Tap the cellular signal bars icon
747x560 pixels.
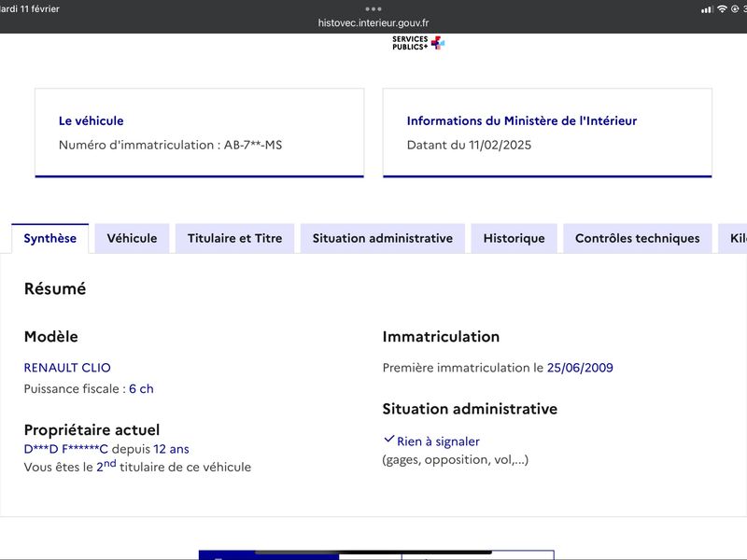tap(707, 9)
